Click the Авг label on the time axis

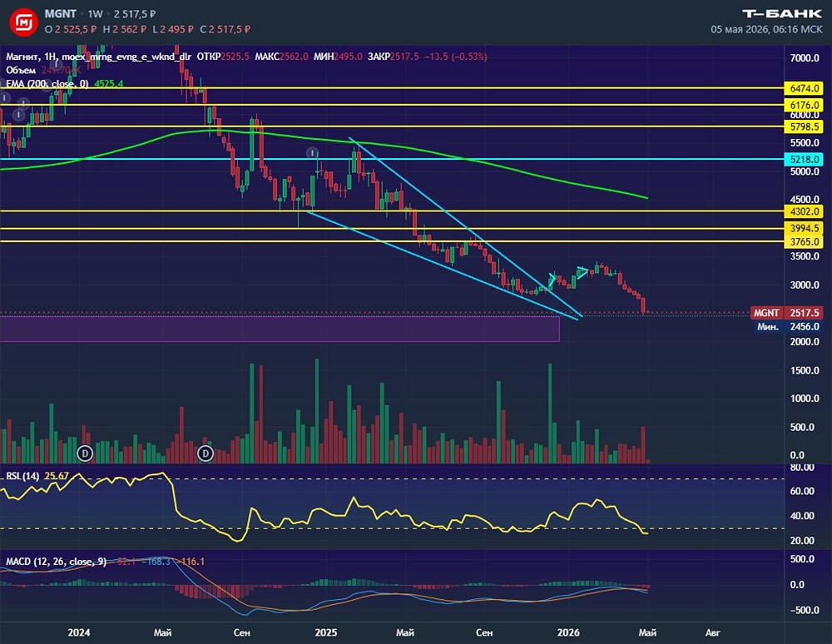[713, 632]
